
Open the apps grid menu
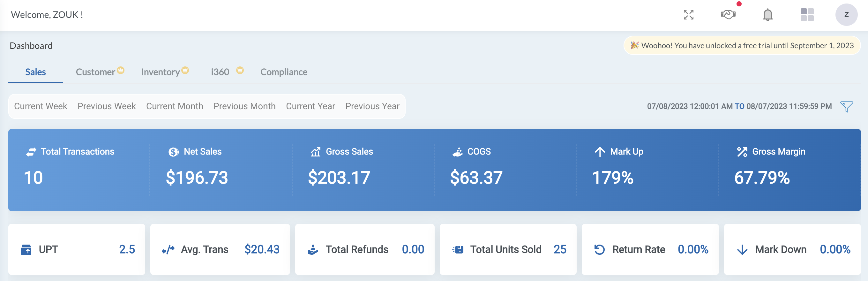point(807,15)
